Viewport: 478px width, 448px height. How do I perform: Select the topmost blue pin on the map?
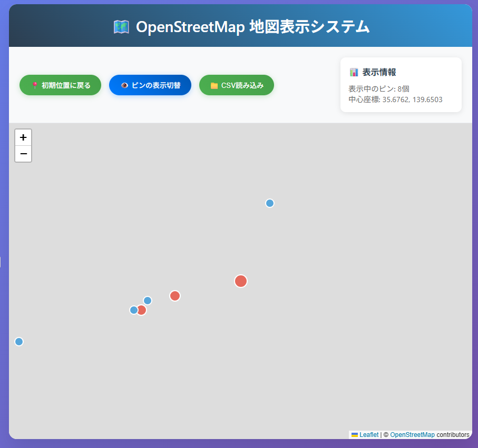pos(270,203)
